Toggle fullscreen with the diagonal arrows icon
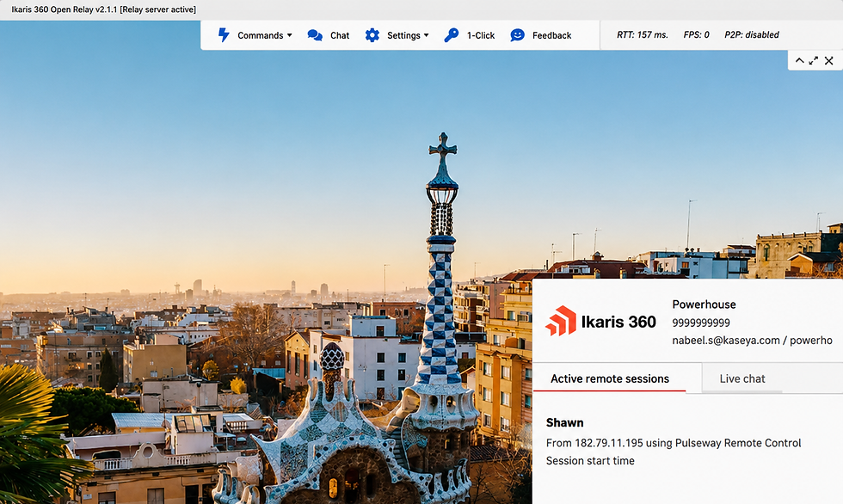 point(814,61)
